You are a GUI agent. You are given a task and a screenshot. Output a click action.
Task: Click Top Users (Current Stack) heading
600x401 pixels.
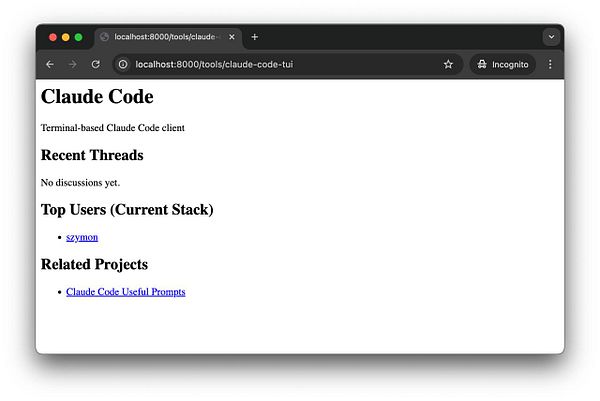(127, 210)
